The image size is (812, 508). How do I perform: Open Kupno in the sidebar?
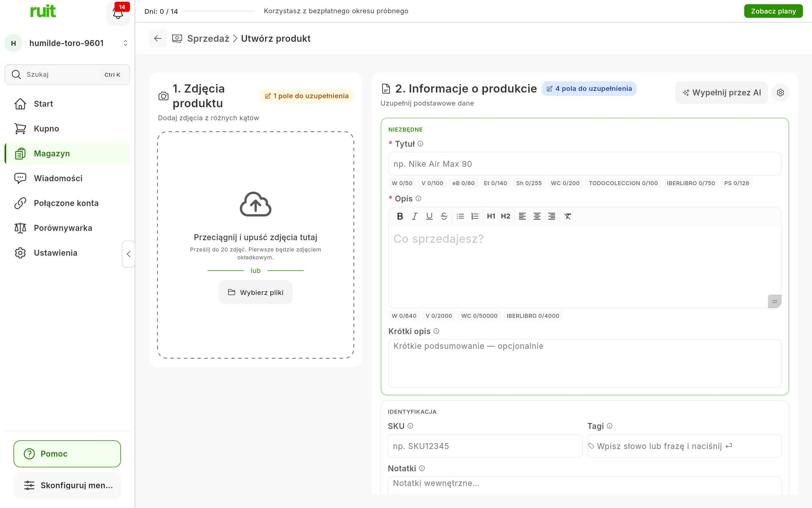click(67, 129)
